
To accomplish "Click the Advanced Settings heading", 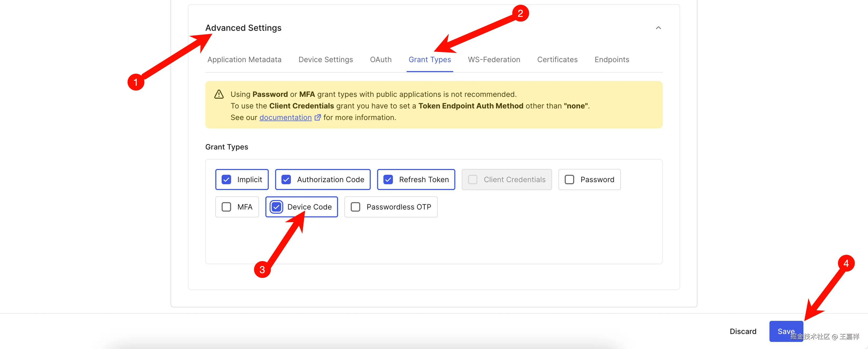I will 243,28.
